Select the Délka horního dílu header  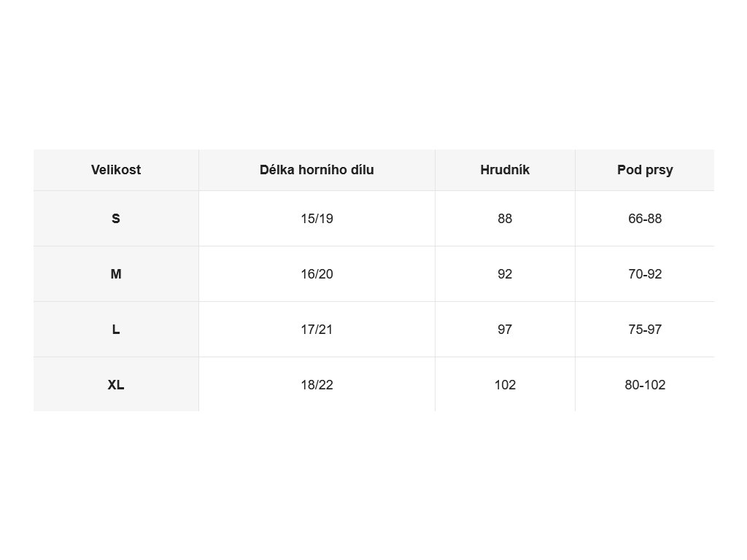pyautogui.click(x=317, y=170)
